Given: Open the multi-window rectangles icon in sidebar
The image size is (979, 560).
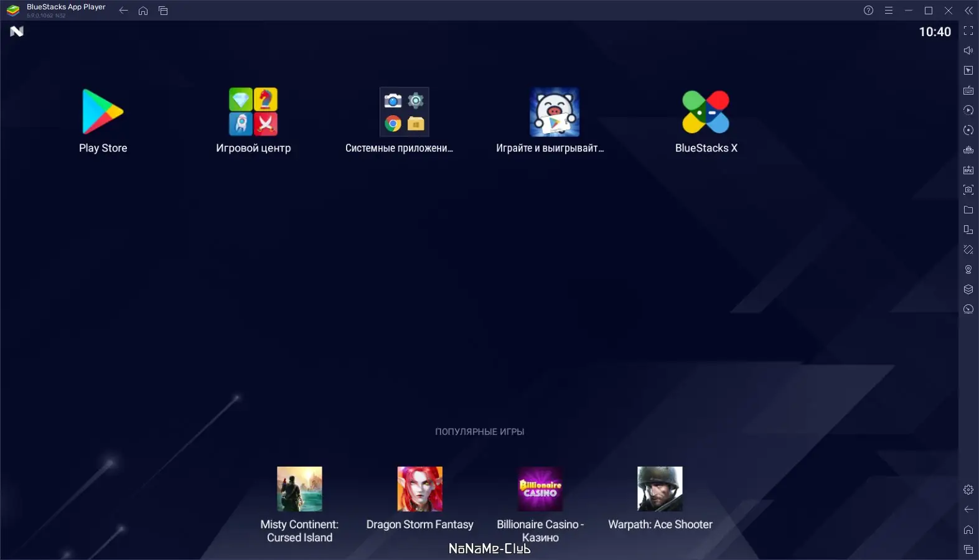Looking at the screenshot, I should (x=968, y=230).
